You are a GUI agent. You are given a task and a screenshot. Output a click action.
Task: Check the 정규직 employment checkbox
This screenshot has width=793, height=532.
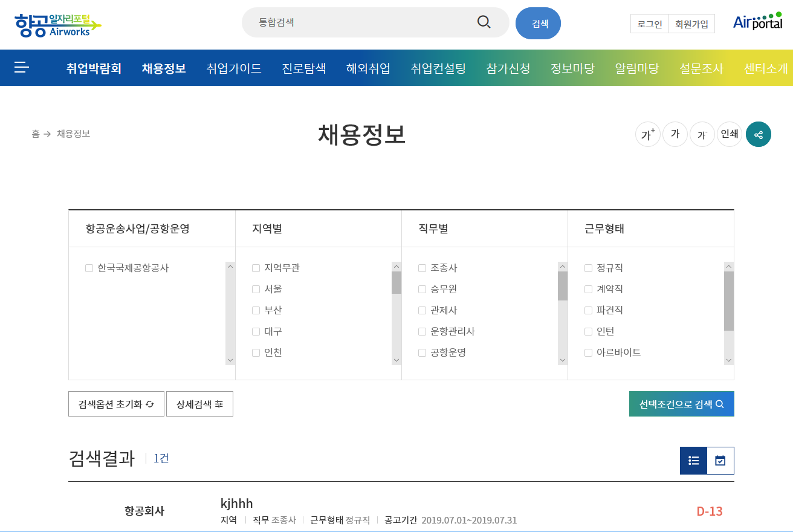click(588, 268)
